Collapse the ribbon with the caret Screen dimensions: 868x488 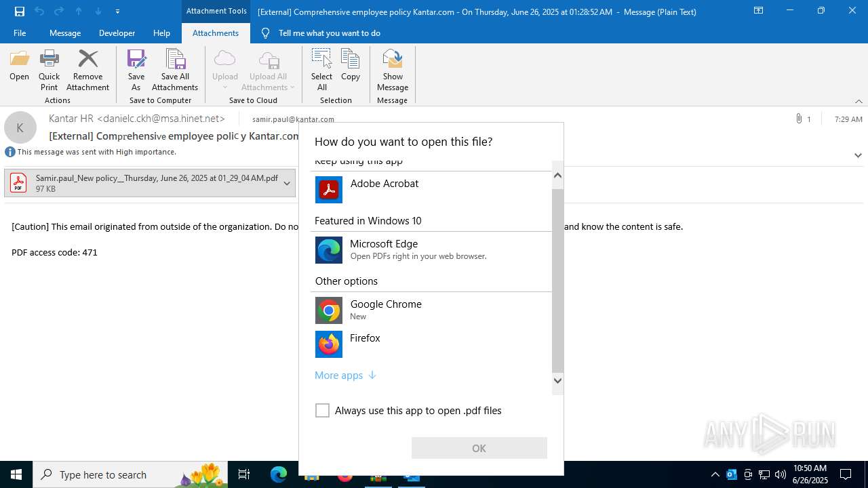point(859,101)
